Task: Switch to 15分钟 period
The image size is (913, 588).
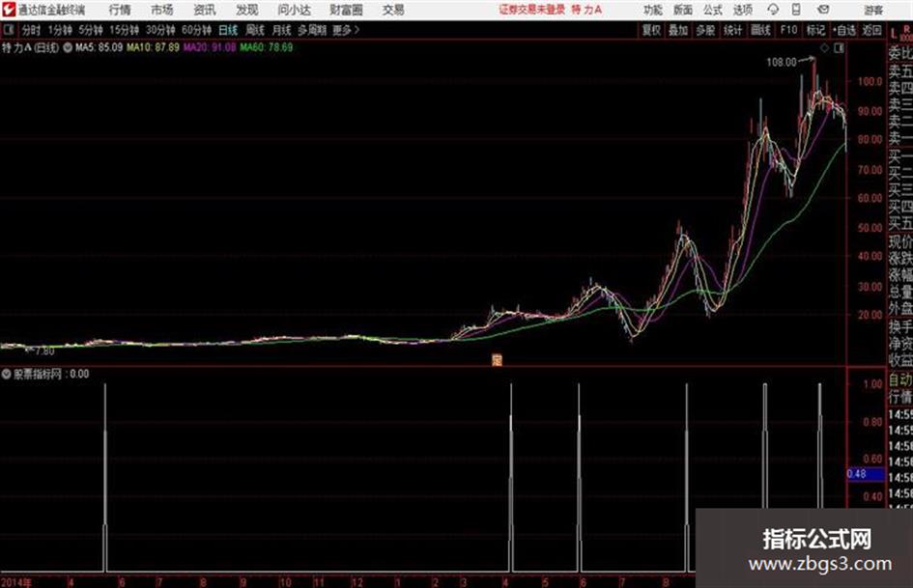Action: [x=124, y=29]
